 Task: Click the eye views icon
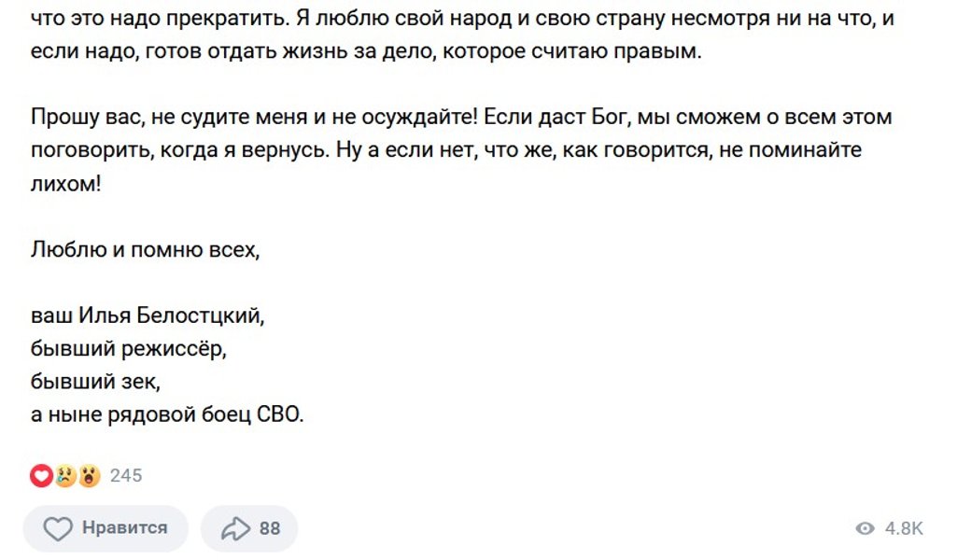[866, 529]
